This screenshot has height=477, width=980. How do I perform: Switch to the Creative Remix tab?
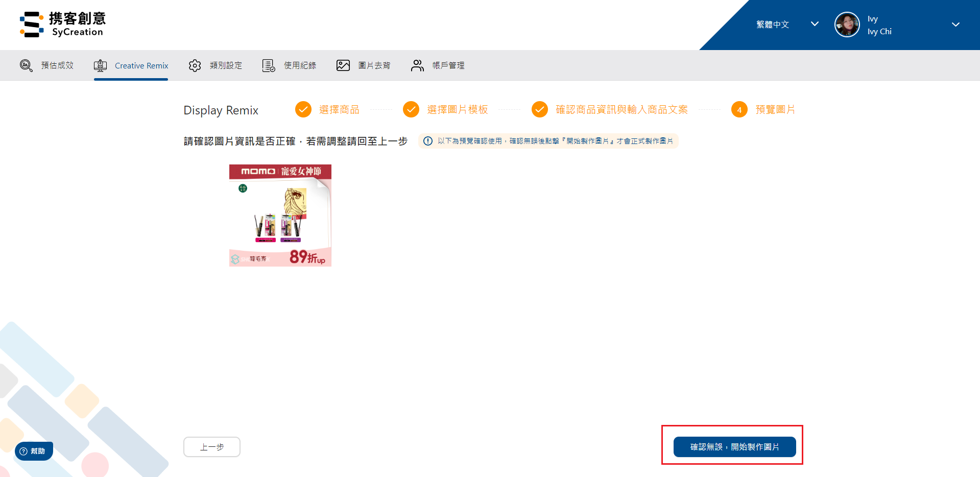point(131,65)
